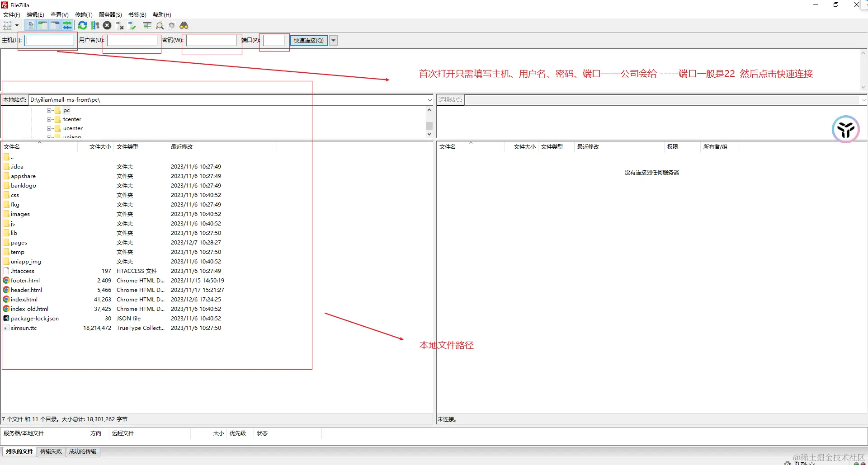Focus the 主机(H) host input field
This screenshot has width=868, height=465.
(x=49, y=40)
